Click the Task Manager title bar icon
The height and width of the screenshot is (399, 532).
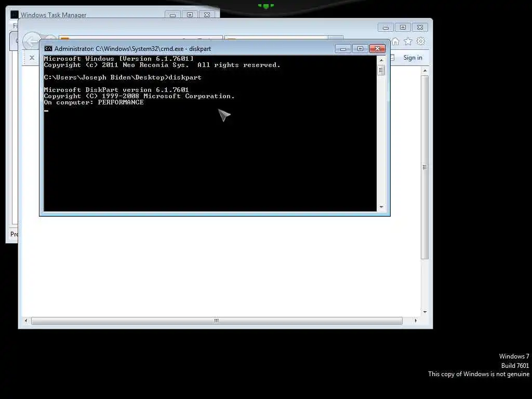[x=14, y=15]
